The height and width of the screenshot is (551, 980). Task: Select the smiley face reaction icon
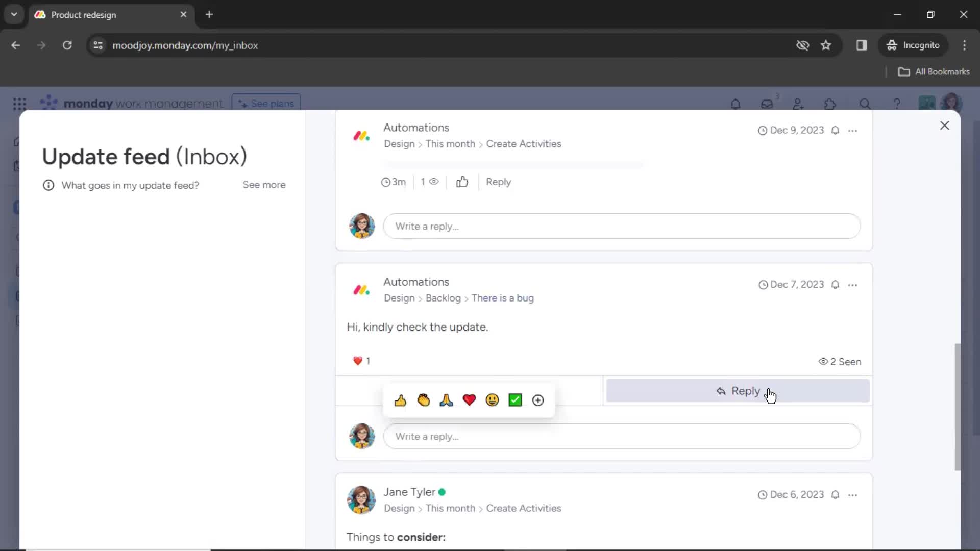493,400
